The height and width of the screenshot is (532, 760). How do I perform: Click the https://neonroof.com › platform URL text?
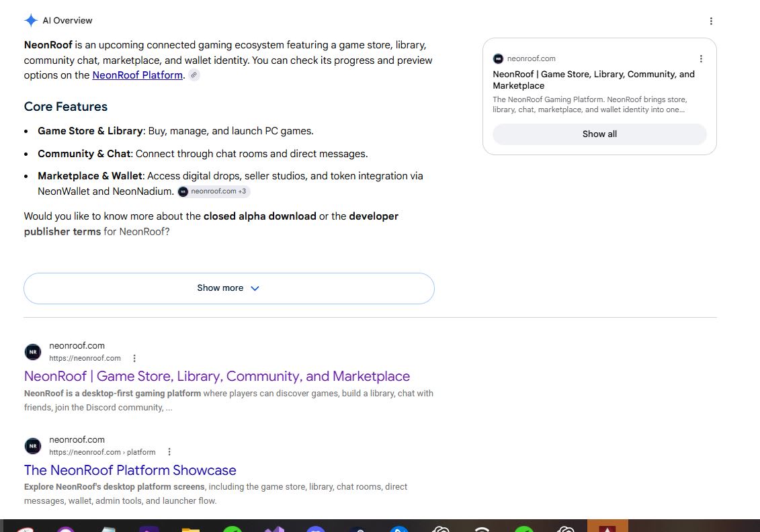coord(102,452)
